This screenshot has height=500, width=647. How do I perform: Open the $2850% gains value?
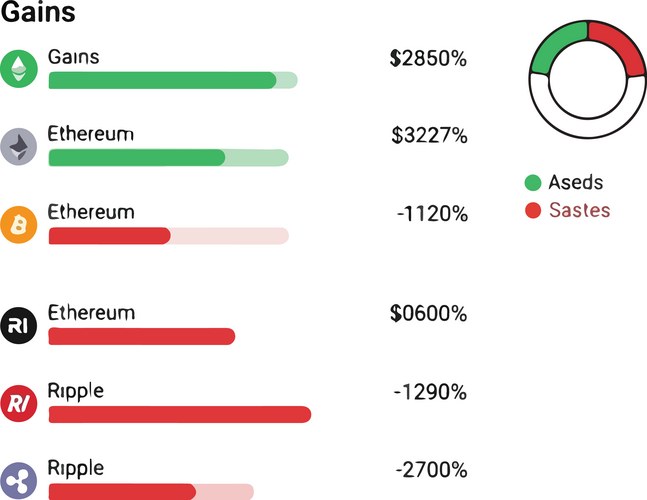pos(428,58)
